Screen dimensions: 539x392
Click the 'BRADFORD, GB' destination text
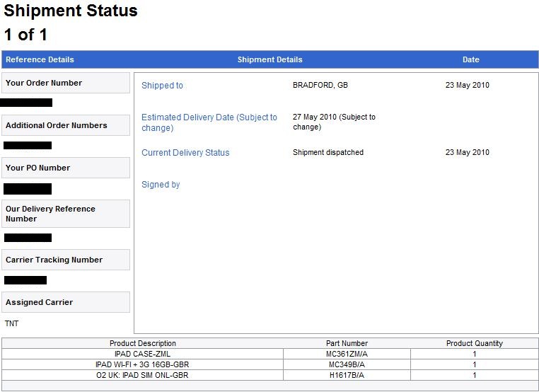click(320, 86)
